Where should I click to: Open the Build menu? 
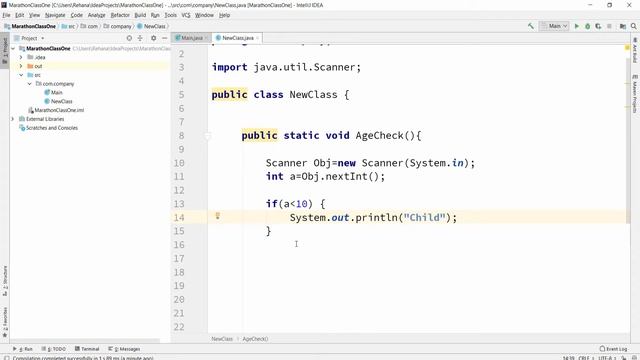(x=140, y=15)
